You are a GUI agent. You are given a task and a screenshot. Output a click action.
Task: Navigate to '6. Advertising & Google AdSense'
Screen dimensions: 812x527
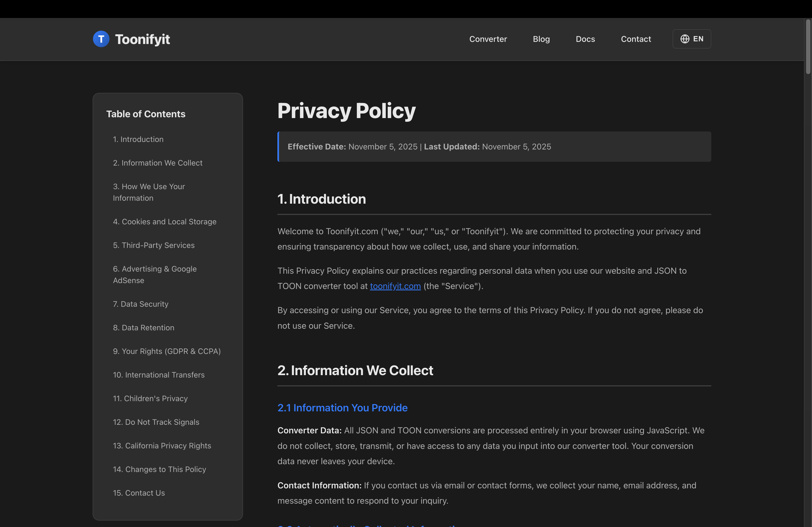click(155, 275)
